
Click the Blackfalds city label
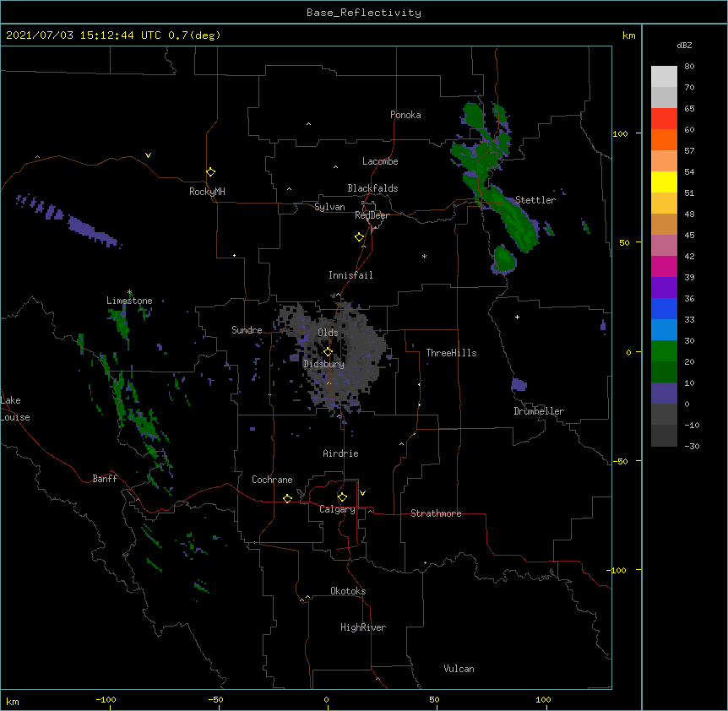click(x=372, y=188)
